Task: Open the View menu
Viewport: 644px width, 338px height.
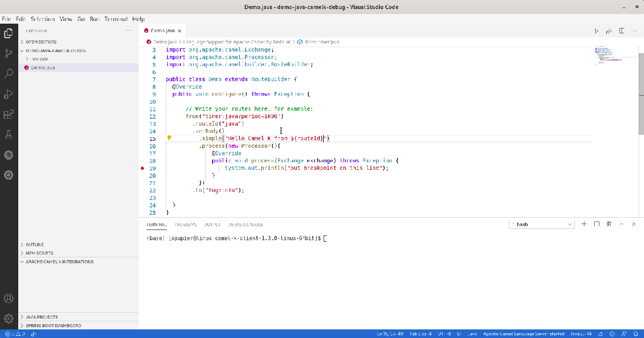Action: [x=66, y=19]
